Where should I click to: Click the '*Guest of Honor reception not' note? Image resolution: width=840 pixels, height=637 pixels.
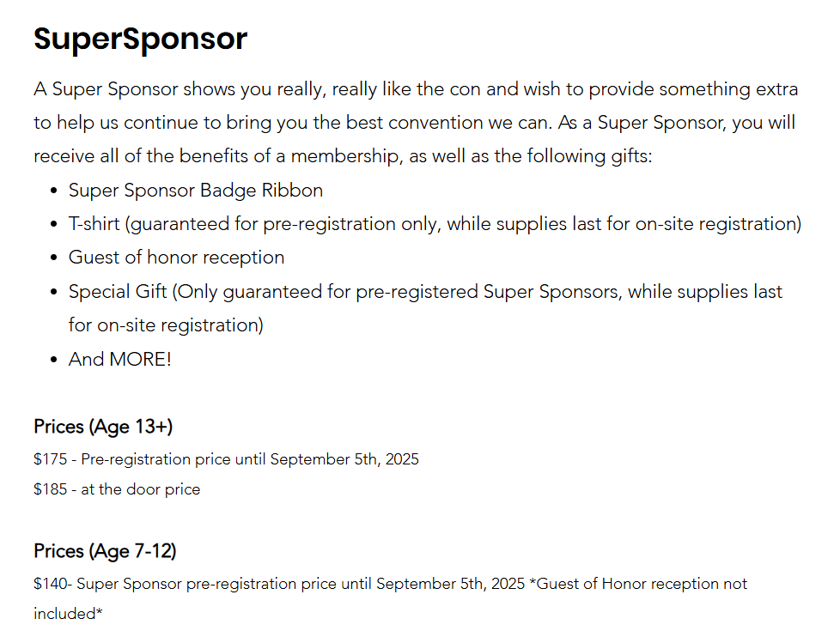click(638, 584)
